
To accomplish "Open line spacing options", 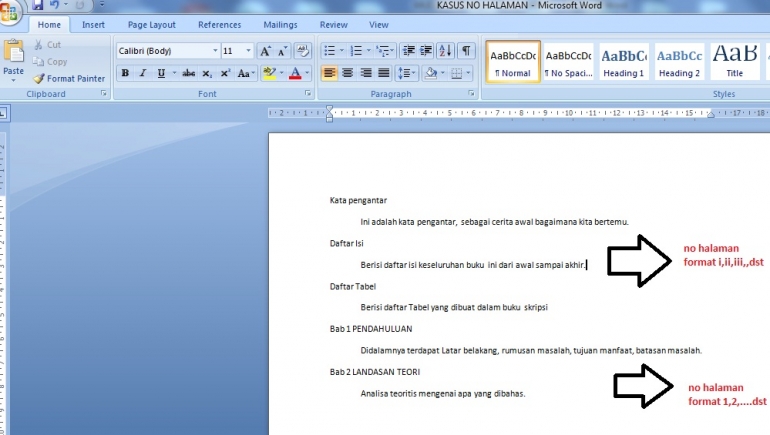I will [407, 73].
